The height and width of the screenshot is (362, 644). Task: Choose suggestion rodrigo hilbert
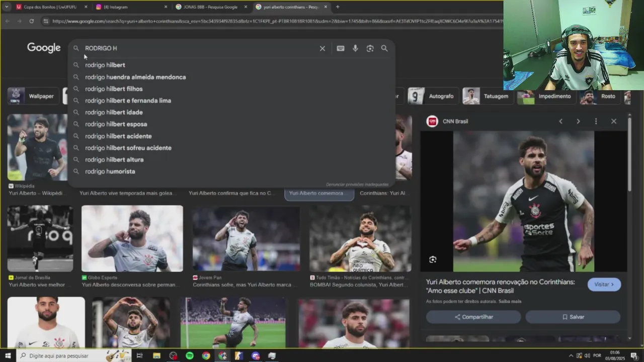231,65
